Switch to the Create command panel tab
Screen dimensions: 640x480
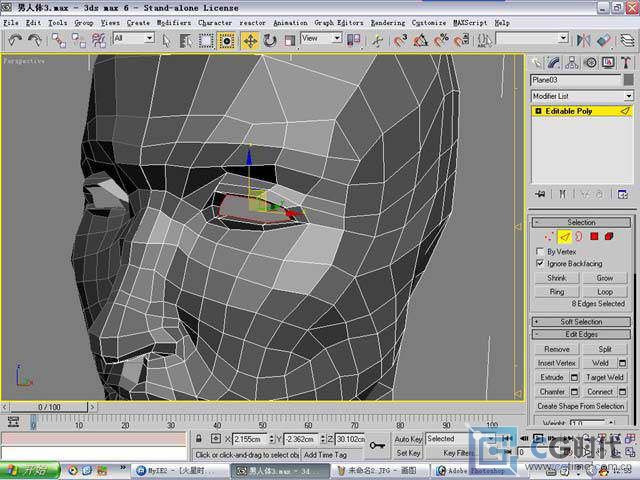[x=536, y=63]
